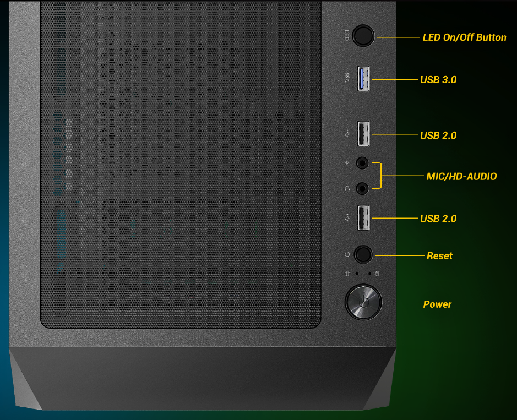Click the headphone symbol on the panel

coord(347,188)
